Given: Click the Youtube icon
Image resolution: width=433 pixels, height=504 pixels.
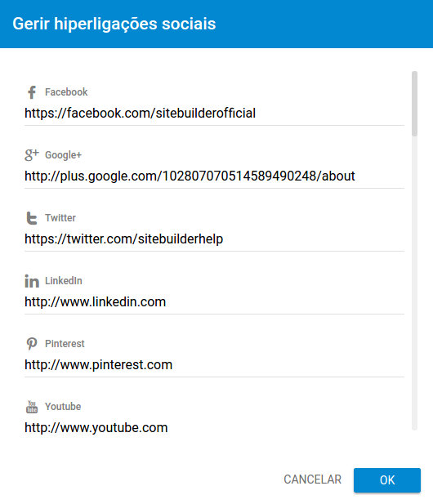Looking at the screenshot, I should [32, 407].
